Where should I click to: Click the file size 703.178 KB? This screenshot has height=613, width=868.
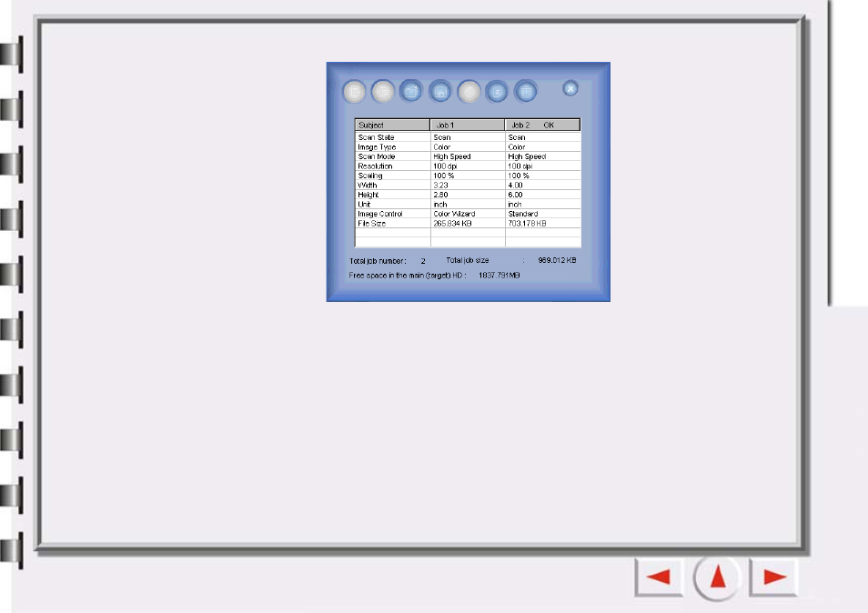coord(528,224)
